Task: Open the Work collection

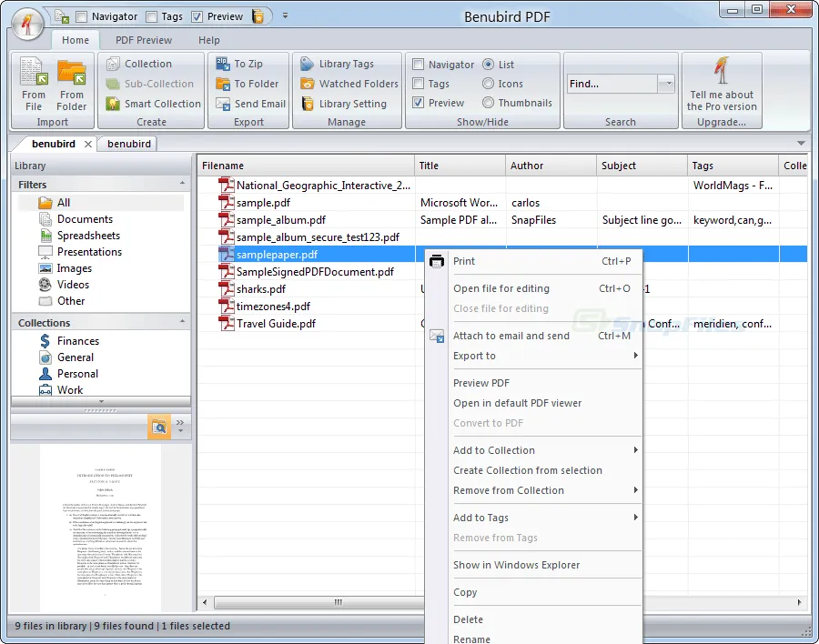Action: click(x=61, y=390)
